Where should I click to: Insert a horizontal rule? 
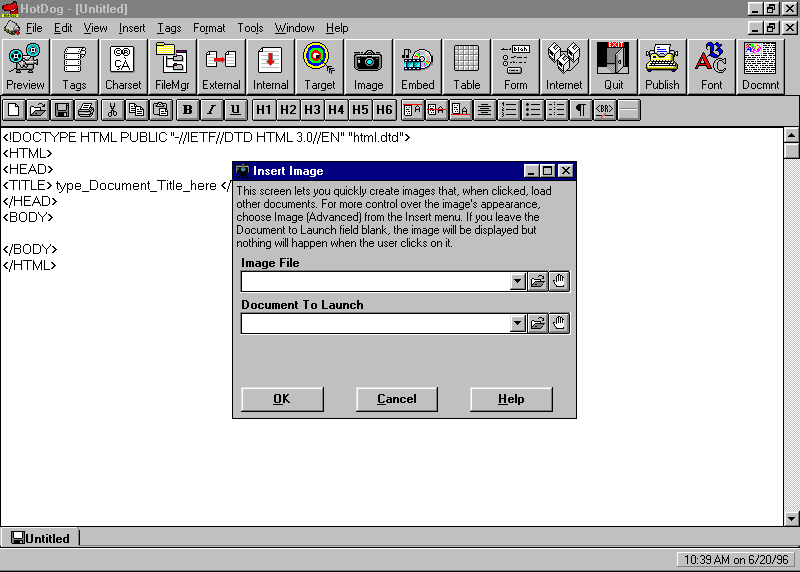(x=629, y=110)
